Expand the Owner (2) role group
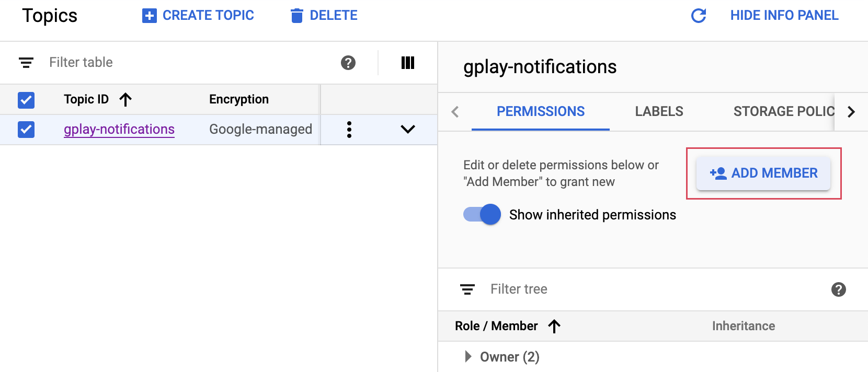This screenshot has width=868, height=372. click(468, 357)
